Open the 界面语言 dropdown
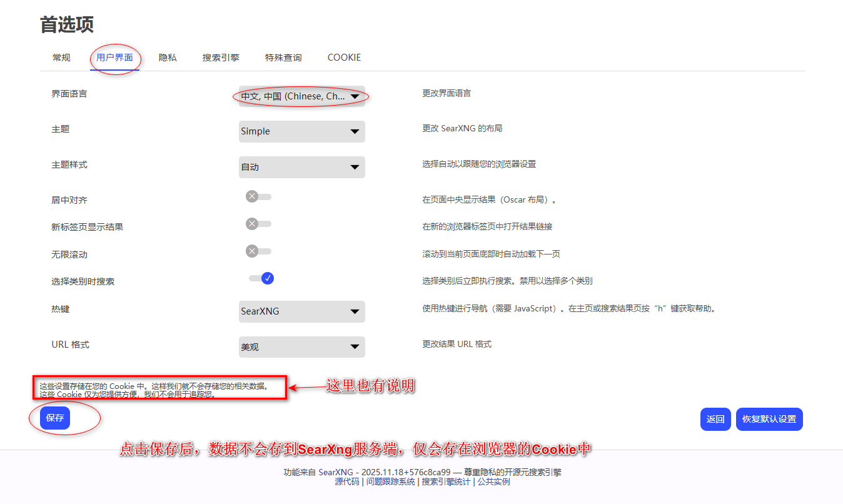The height and width of the screenshot is (504, 843). pyautogui.click(x=301, y=96)
